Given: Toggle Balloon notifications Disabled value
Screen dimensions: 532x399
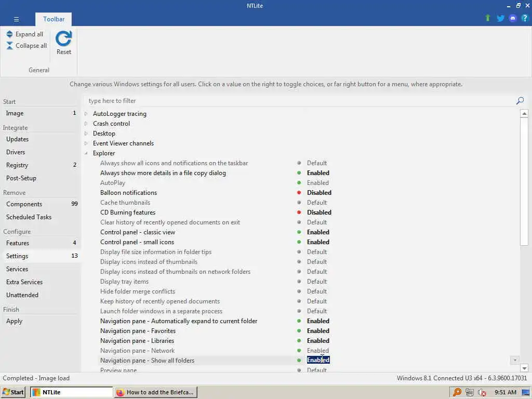Looking at the screenshot, I should click(x=319, y=193).
